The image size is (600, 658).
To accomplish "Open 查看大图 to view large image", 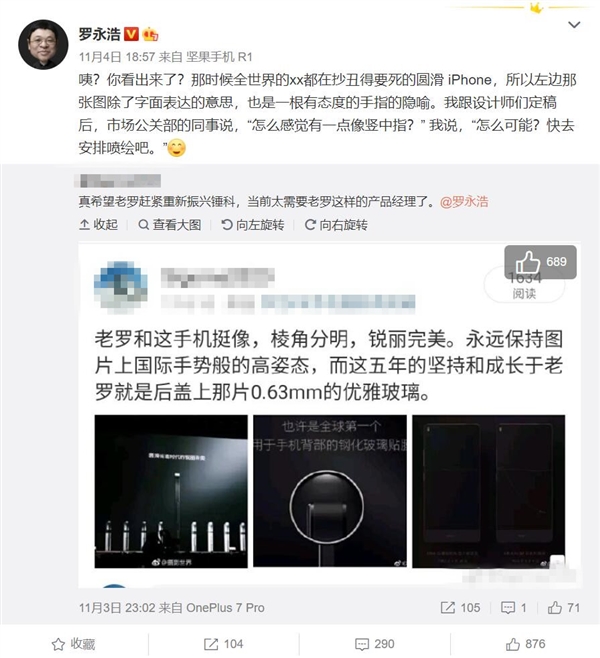I will click(170, 225).
